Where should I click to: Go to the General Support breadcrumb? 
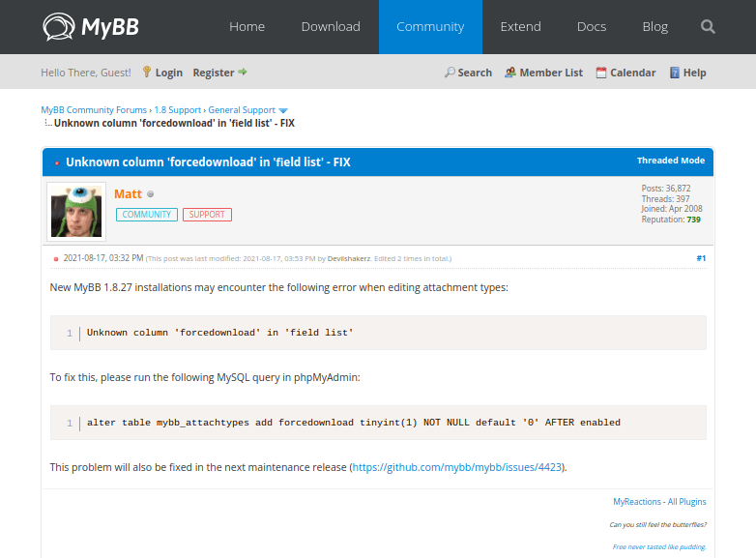tap(242, 110)
